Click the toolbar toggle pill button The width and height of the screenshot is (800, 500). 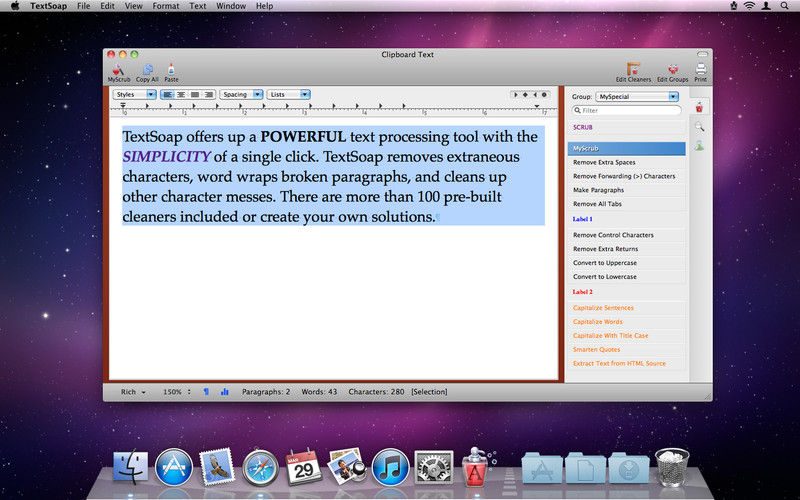pyautogui.click(x=703, y=54)
